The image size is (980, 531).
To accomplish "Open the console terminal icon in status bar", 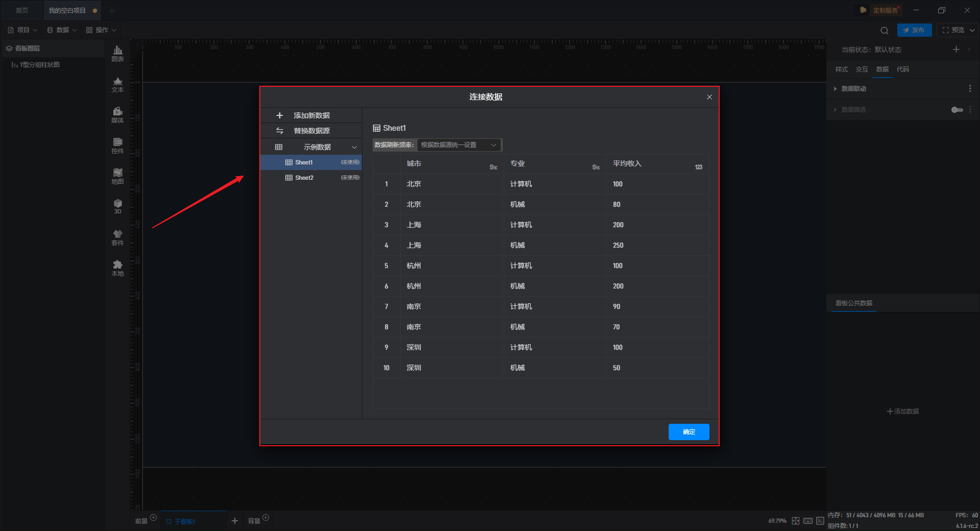I will coord(820,521).
